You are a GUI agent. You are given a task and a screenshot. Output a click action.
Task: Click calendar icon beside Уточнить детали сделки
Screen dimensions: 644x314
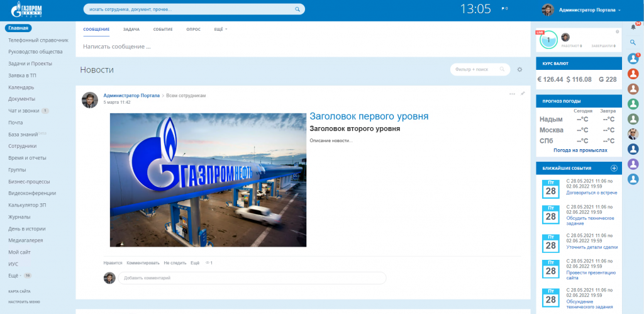(551, 244)
